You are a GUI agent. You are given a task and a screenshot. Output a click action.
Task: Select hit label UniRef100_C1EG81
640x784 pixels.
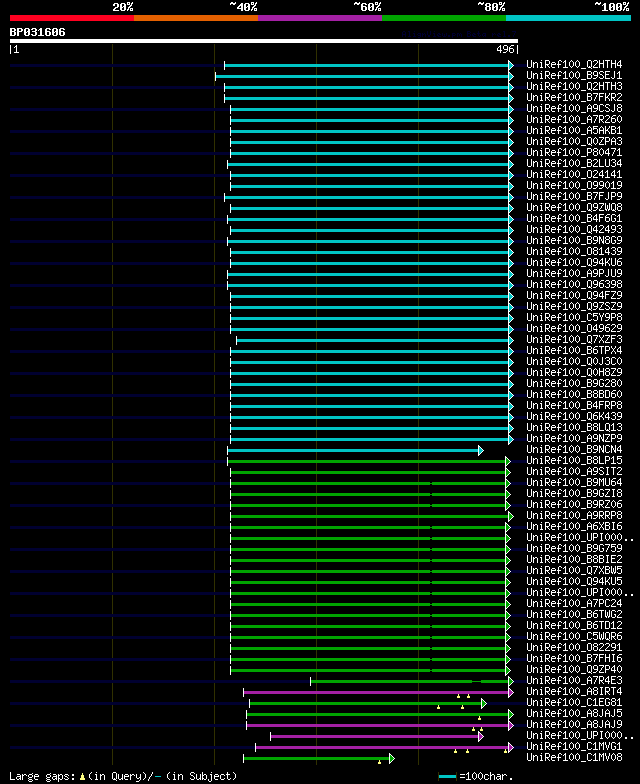[x=574, y=702]
